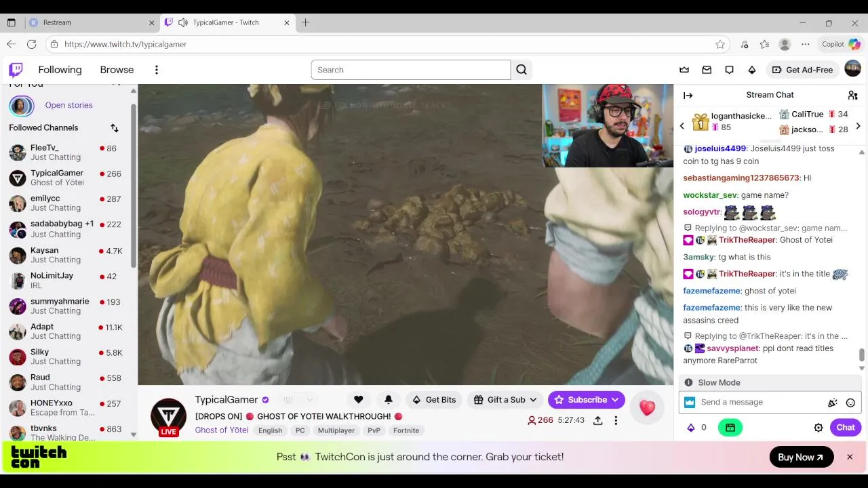This screenshot has width=868, height=488.
Task: Open Twitch home via the logo
Action: coord(16,70)
